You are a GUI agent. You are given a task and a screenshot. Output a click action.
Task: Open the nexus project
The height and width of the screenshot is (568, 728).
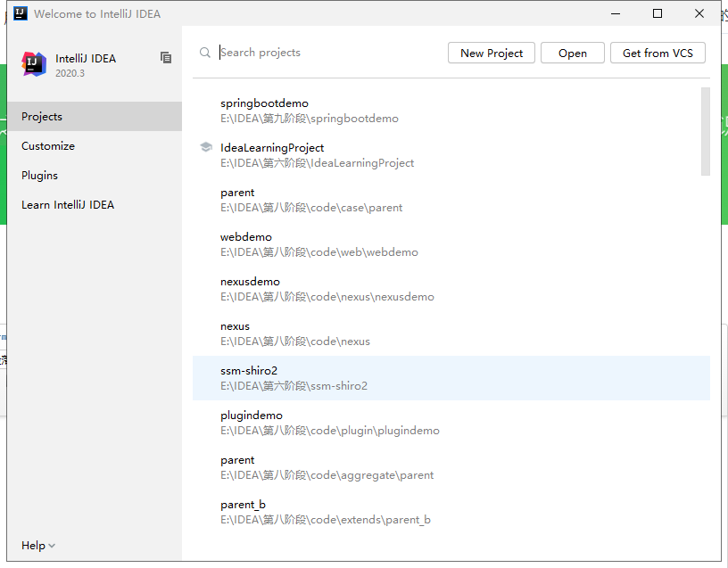tap(451, 333)
